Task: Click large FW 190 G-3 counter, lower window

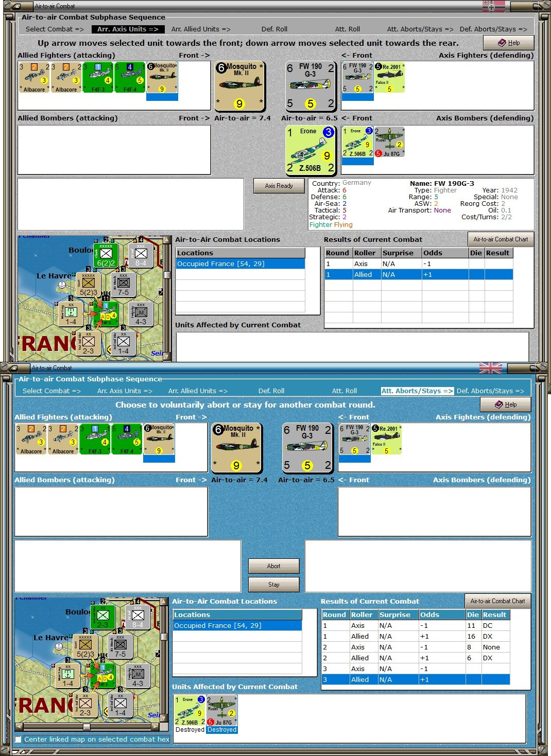Action: (307, 448)
